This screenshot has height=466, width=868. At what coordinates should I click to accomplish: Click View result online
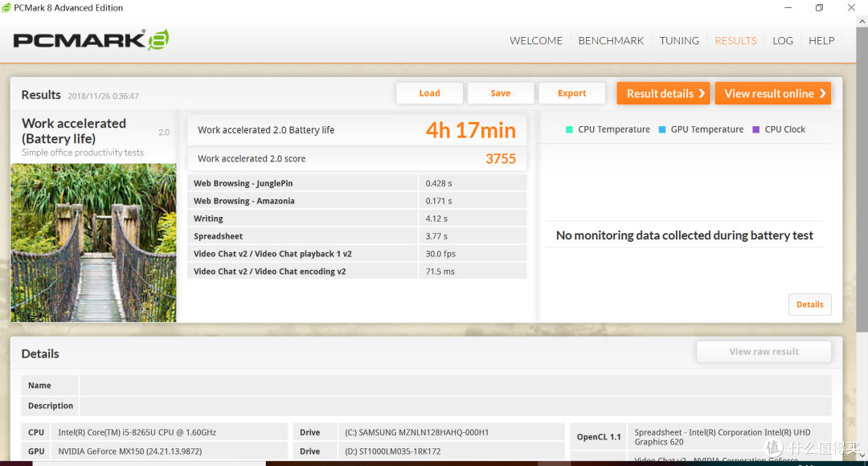pos(773,93)
